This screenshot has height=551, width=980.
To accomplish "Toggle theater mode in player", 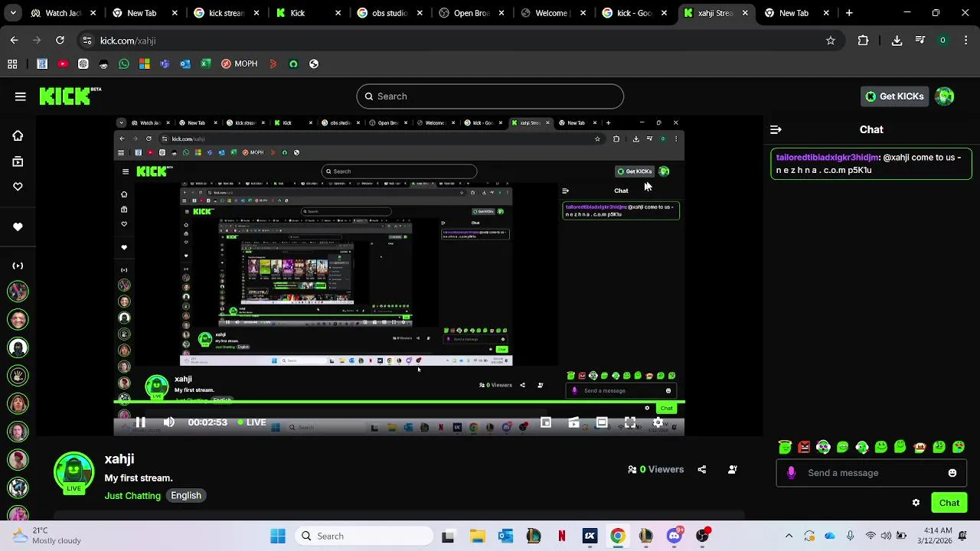I will point(602,422).
